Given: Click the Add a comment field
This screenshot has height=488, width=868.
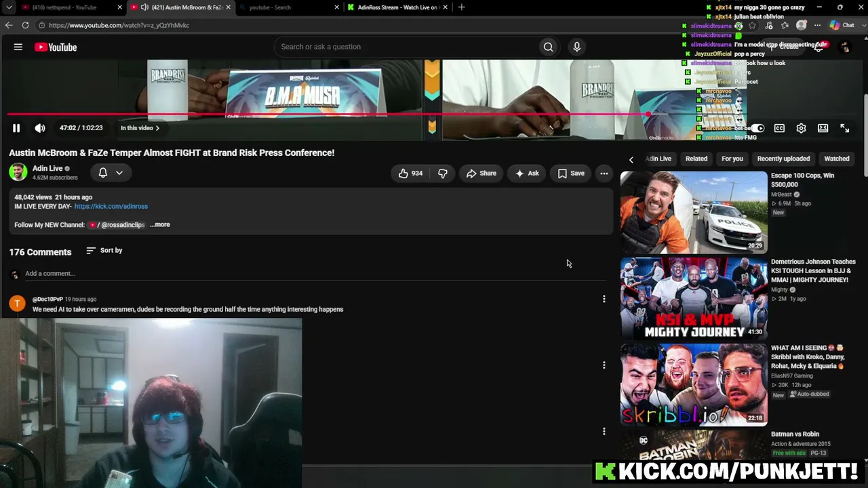Looking at the screenshot, I should (x=315, y=274).
